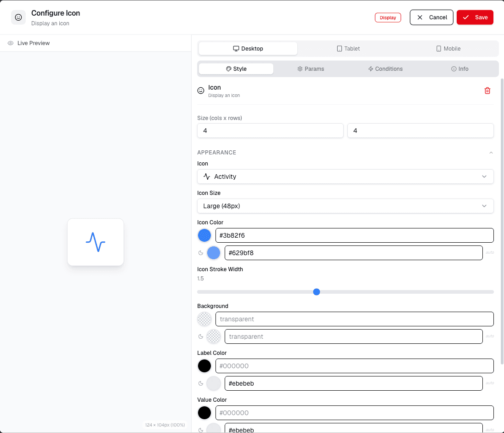Click the Live Preview label
This screenshot has height=433, width=504.
coord(34,43)
